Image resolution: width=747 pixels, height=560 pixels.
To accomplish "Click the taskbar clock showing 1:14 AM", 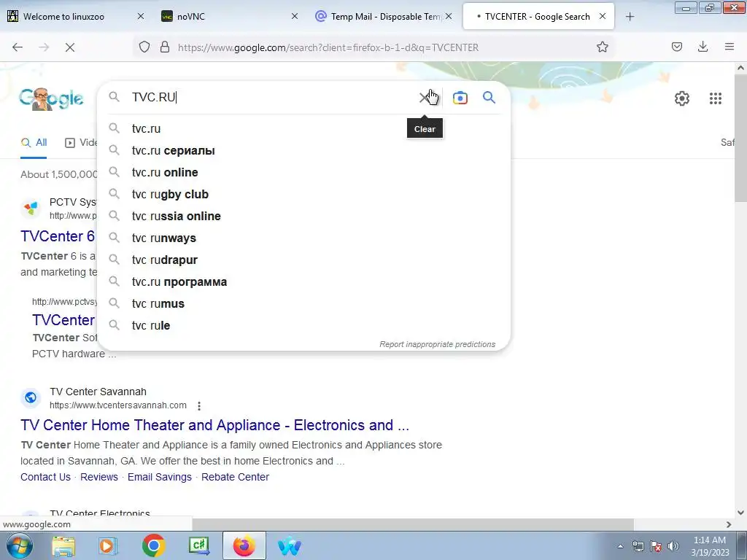I will click(x=710, y=546).
